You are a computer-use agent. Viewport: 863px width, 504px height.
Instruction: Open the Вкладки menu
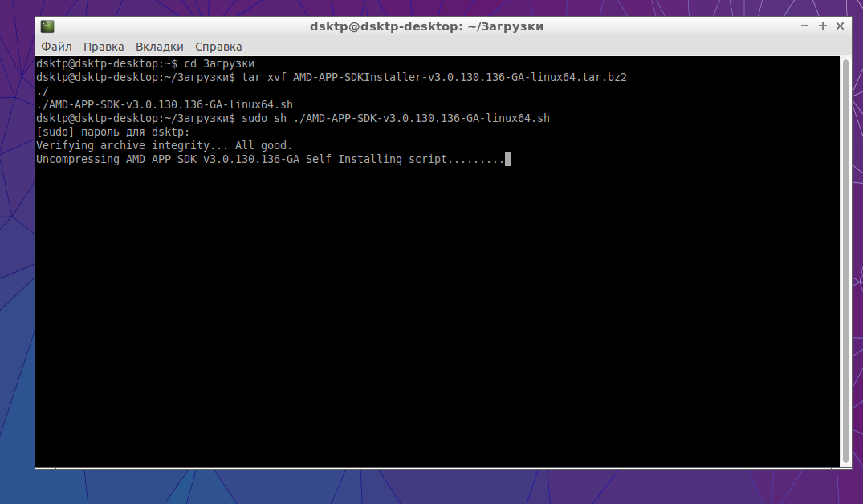coord(159,47)
